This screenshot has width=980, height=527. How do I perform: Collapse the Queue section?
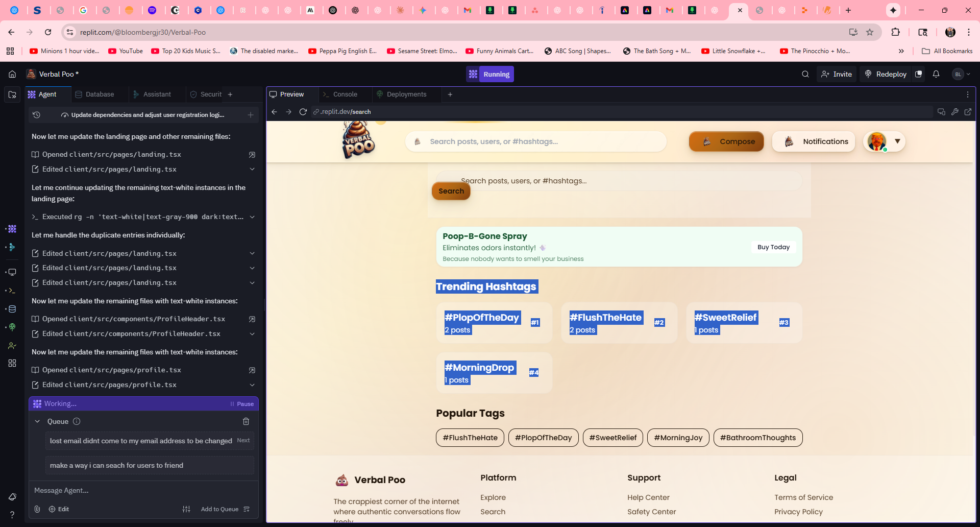pyautogui.click(x=37, y=421)
